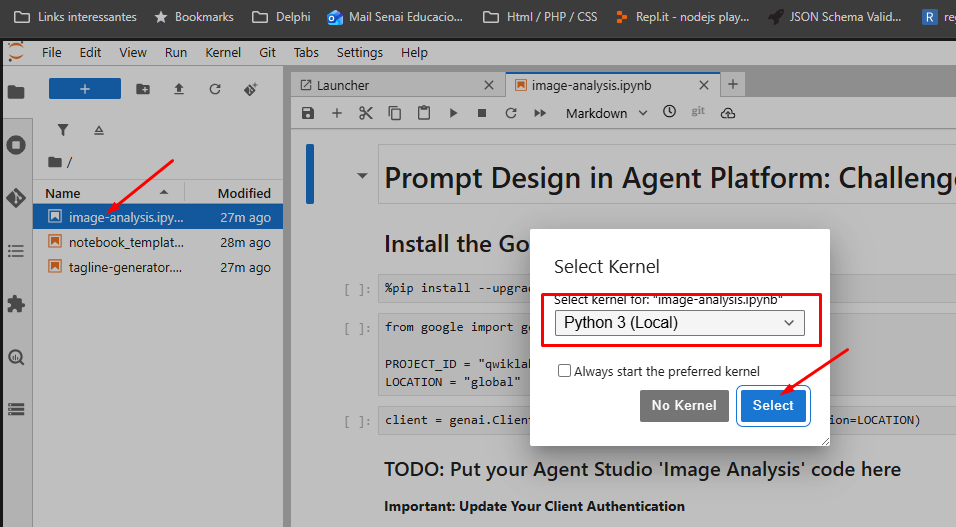Paste cell from the clipboard icon
This screenshot has height=527, width=956.
pyautogui.click(x=424, y=113)
